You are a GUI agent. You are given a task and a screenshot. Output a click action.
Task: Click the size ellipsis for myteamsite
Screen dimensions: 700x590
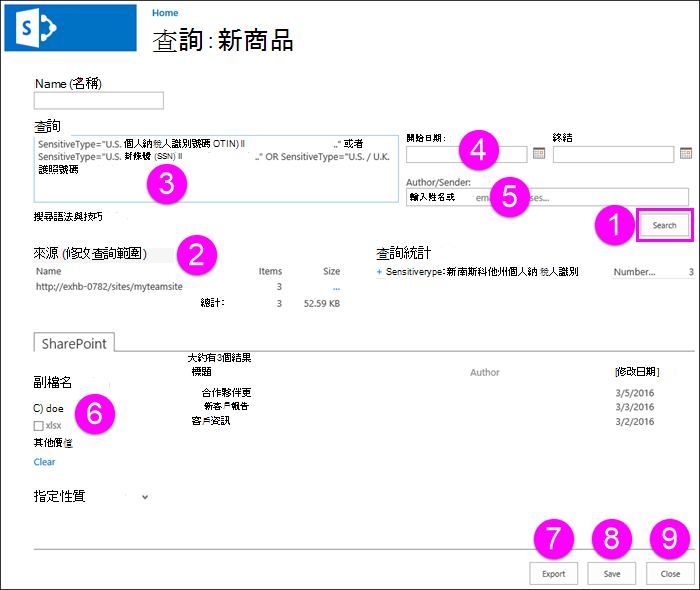[336, 288]
